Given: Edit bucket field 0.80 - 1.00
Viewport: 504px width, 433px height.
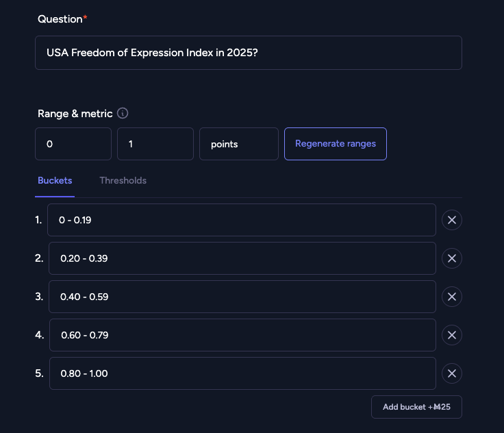Looking at the screenshot, I should point(242,373).
